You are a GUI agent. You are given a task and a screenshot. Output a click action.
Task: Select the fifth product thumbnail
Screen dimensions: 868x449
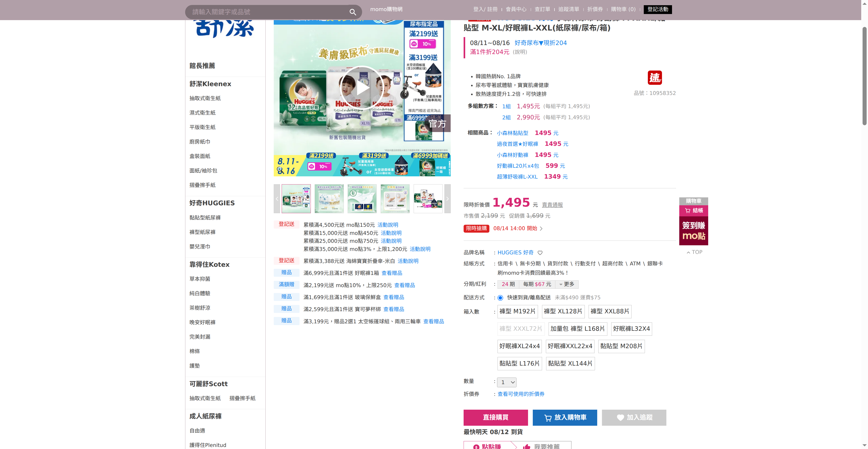[x=428, y=199]
